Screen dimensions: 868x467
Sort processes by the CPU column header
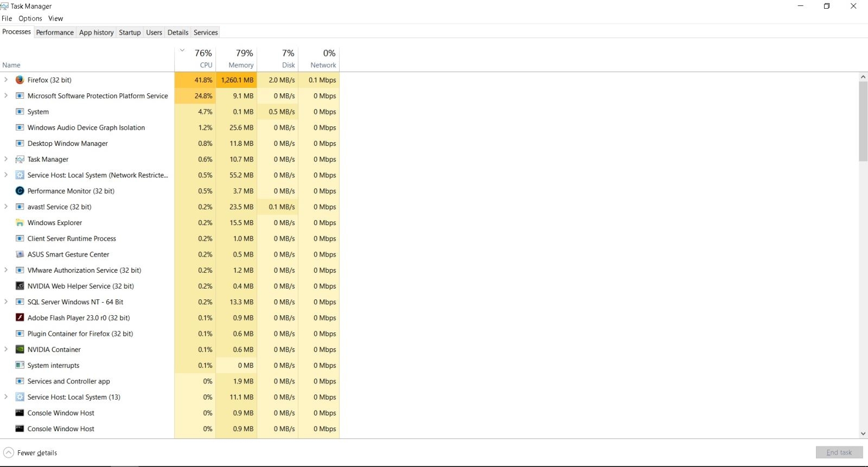coord(195,59)
